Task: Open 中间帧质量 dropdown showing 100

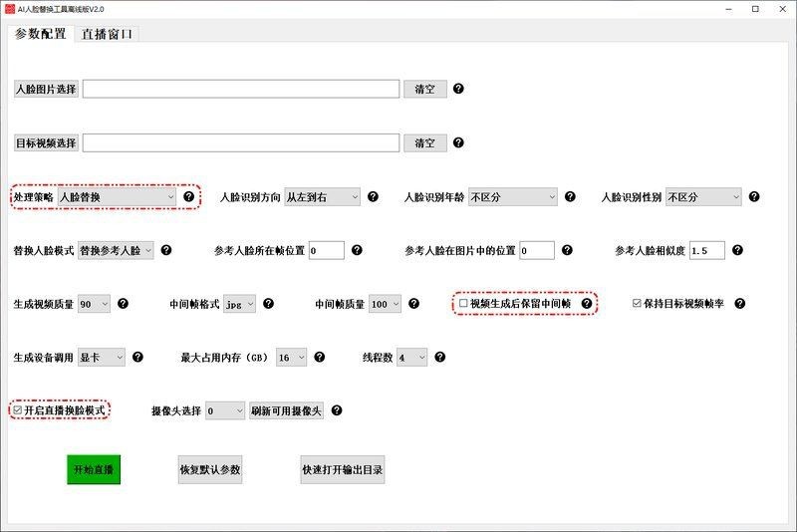Action: point(385,304)
